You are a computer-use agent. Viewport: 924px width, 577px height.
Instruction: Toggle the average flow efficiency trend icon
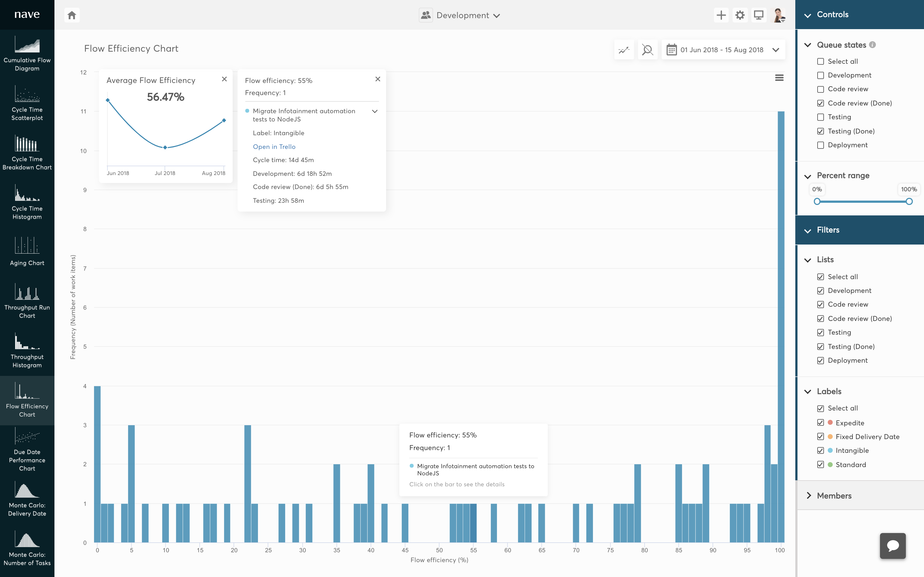[624, 50]
